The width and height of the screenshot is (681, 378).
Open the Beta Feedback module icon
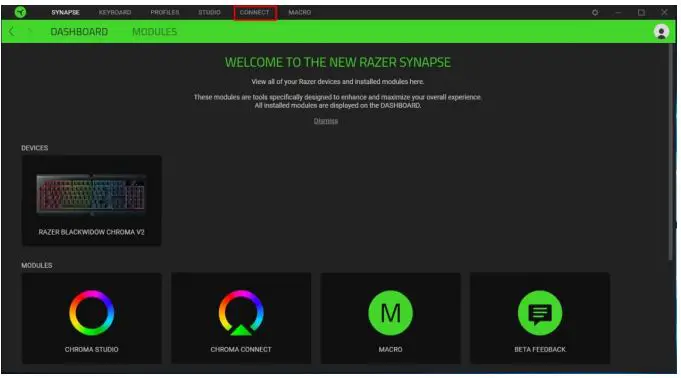540,312
